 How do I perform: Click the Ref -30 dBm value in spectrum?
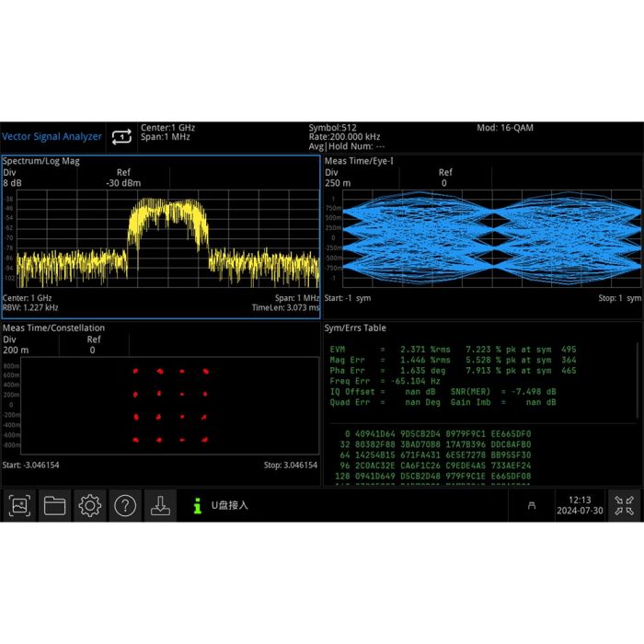pos(122,182)
